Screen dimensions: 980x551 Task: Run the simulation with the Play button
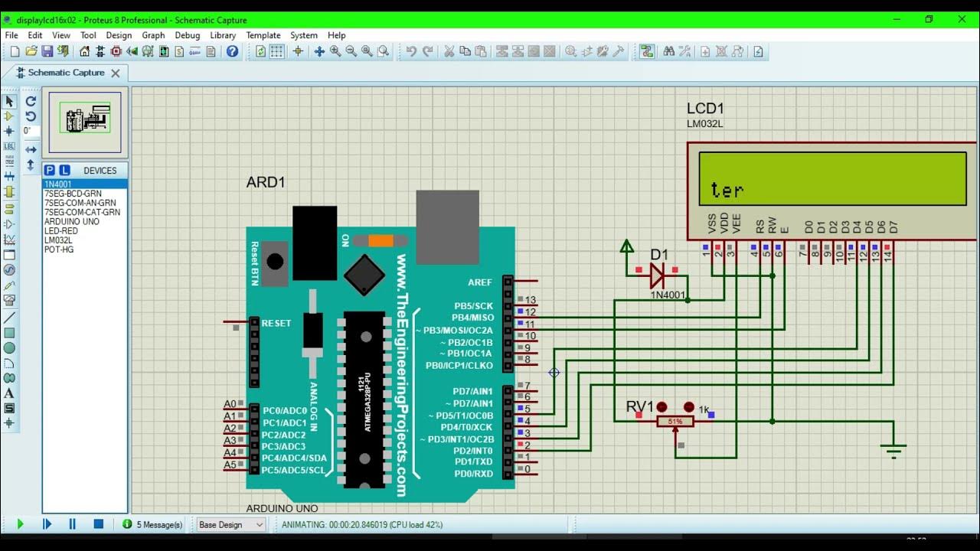pos(20,524)
